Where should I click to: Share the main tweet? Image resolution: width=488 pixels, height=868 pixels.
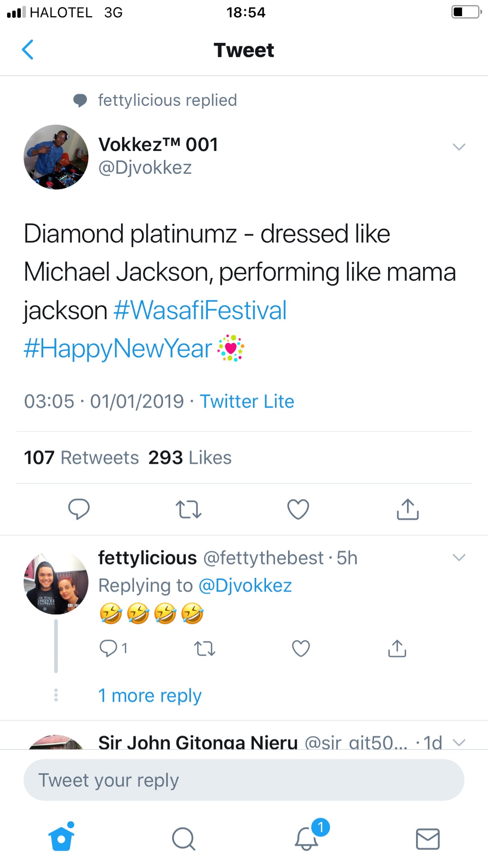408,509
